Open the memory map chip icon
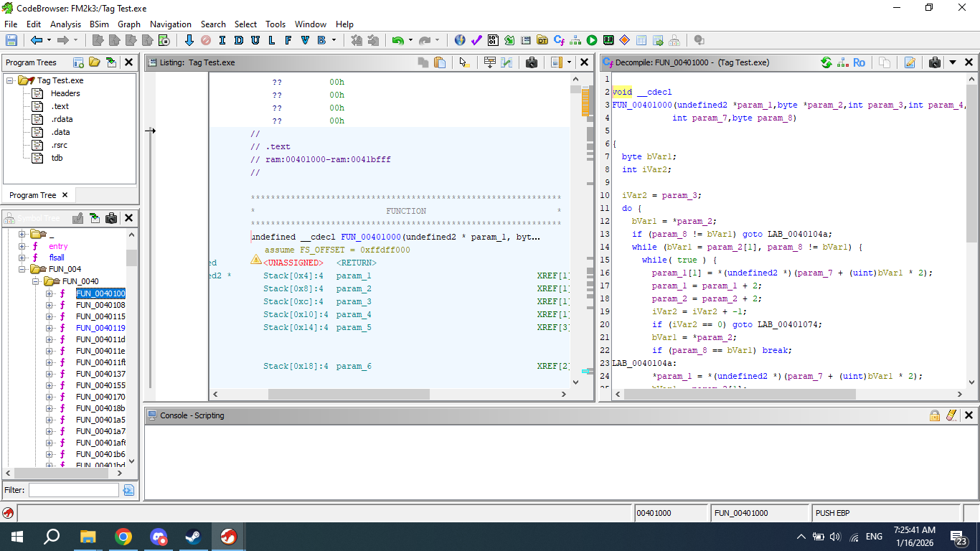 (x=608, y=40)
